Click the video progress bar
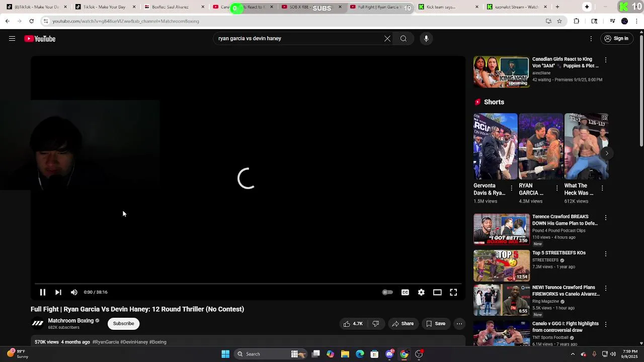This screenshot has width=644, height=362. click(x=248, y=284)
